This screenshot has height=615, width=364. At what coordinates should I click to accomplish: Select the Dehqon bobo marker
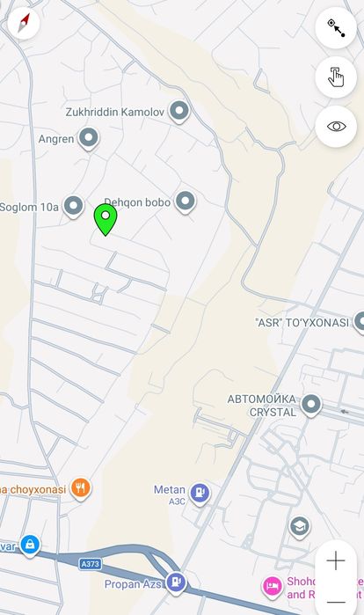185,202
